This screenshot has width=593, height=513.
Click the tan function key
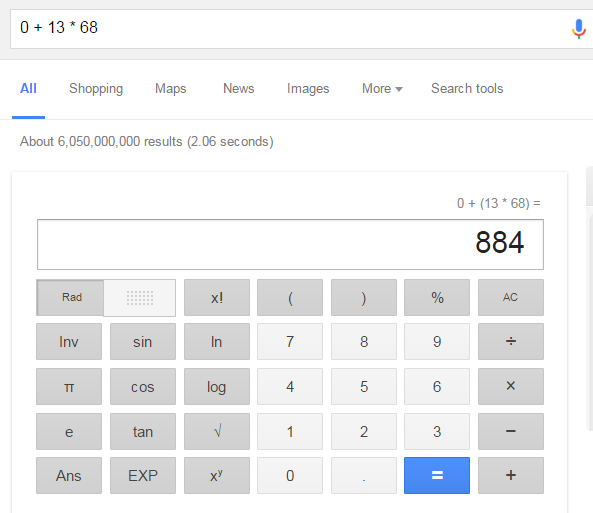[x=143, y=432]
